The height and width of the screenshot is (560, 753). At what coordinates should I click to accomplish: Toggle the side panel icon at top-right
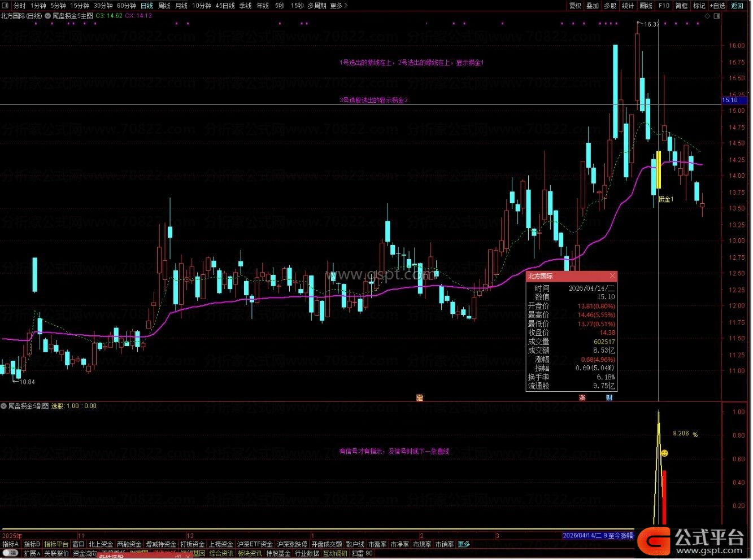[717, 16]
